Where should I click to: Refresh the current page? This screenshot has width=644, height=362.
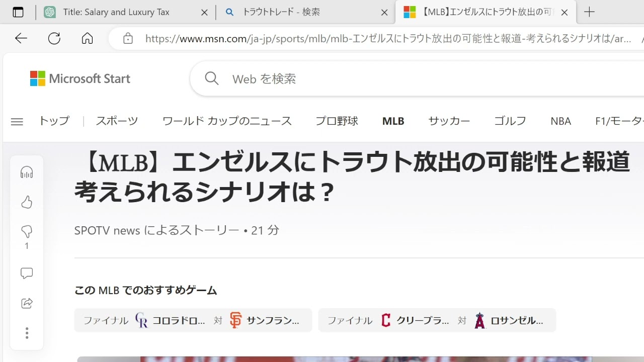[54, 38]
